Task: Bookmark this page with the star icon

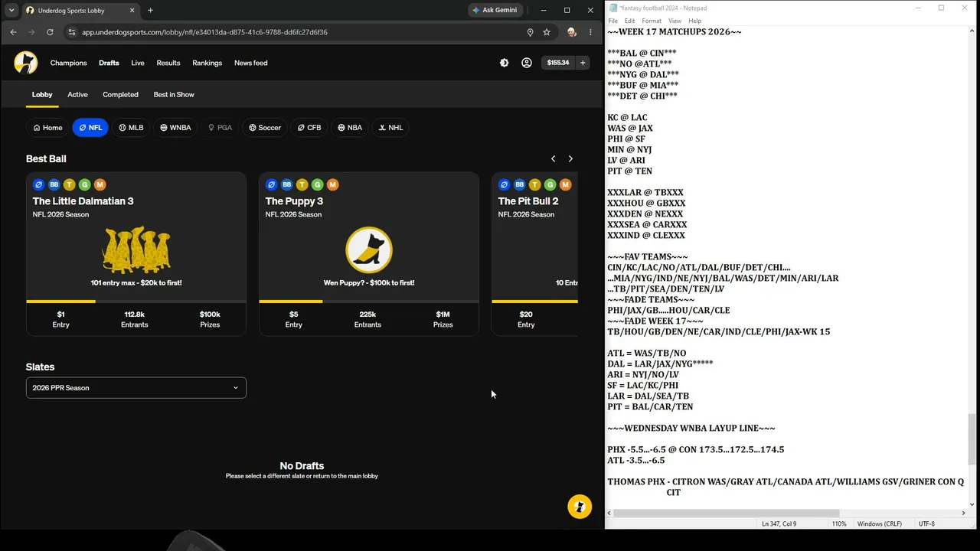Action: tap(547, 32)
